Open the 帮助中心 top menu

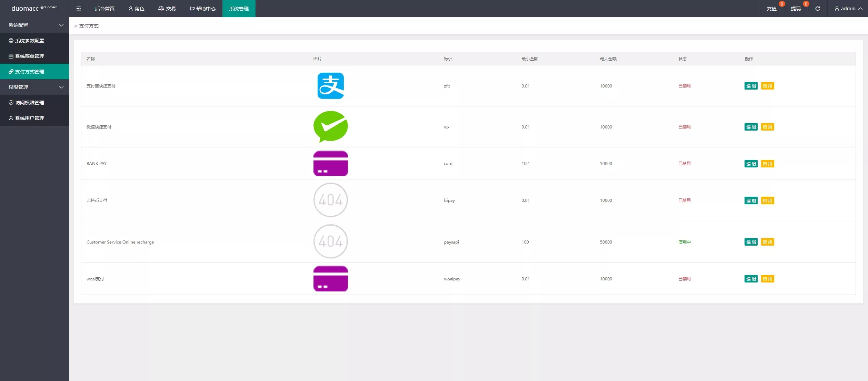click(x=202, y=9)
